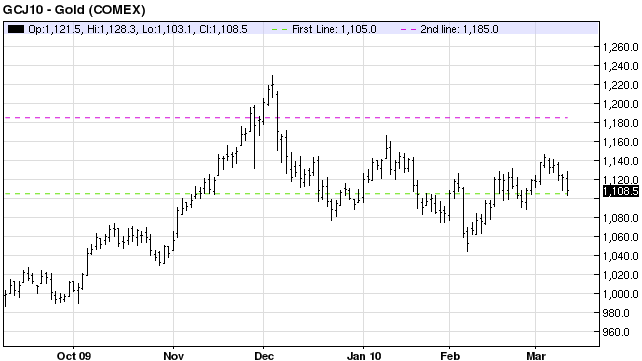Click the highlighted 1,108.5 current price tag

[621, 191]
